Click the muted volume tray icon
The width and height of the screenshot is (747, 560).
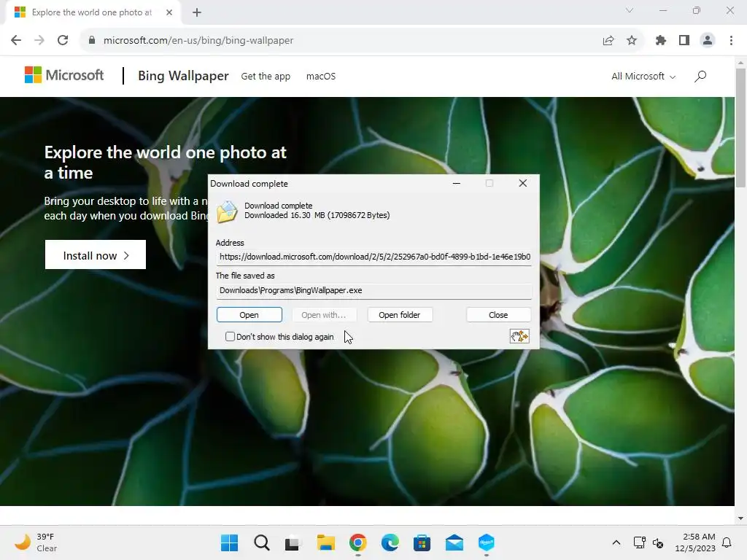click(658, 542)
